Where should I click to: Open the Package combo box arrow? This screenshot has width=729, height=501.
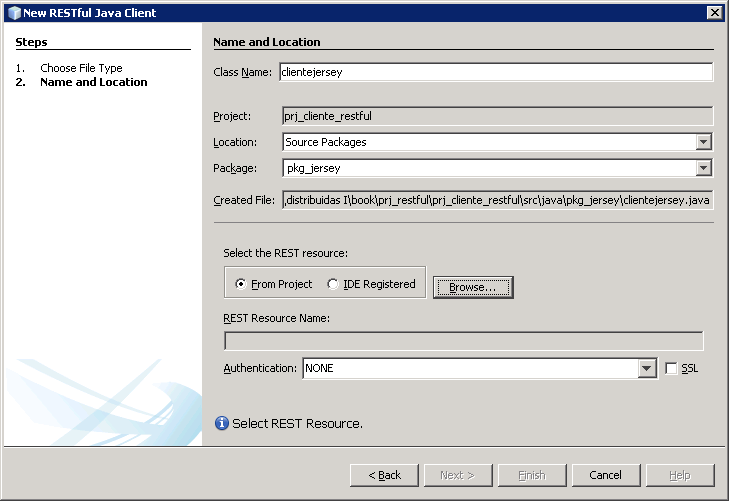pos(704,168)
